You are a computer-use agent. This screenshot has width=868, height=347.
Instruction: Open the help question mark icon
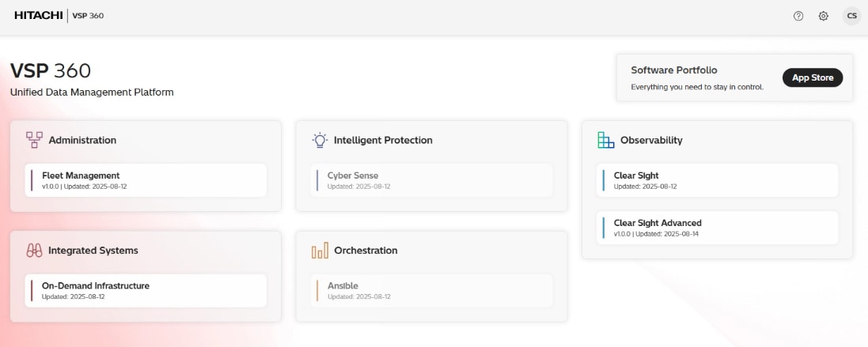[x=798, y=16]
